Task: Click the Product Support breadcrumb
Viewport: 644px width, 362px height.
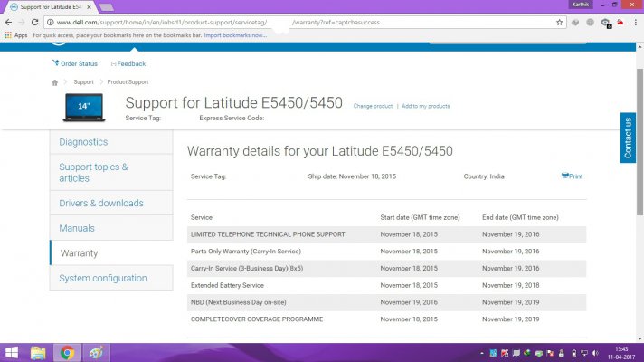Action: 128,82
